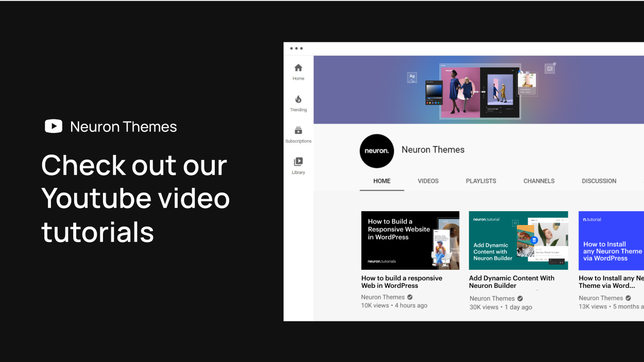Open the Subscriptions icon in sidebar
This screenshot has height=362, width=644.
point(298,131)
